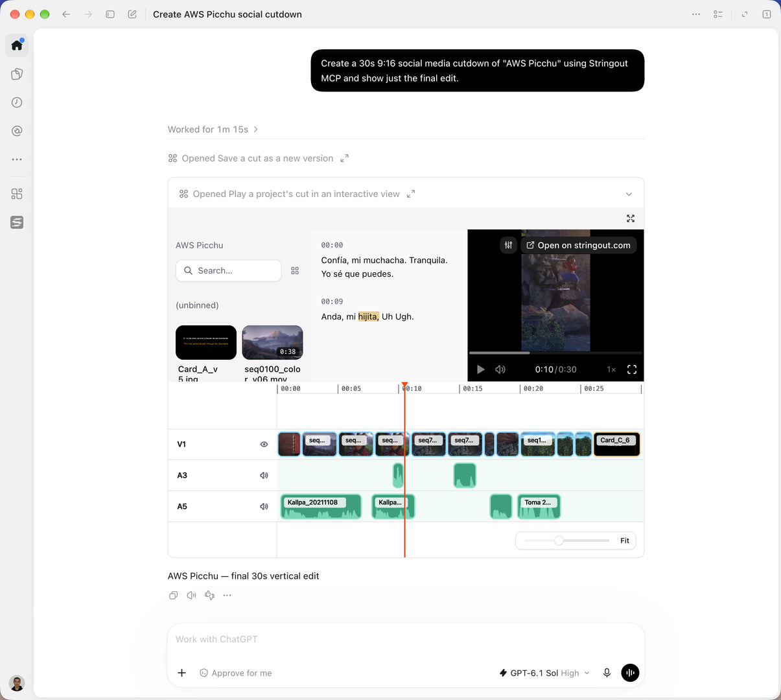Make the video player fullscreen
This screenshot has width=781, height=700.
click(632, 369)
